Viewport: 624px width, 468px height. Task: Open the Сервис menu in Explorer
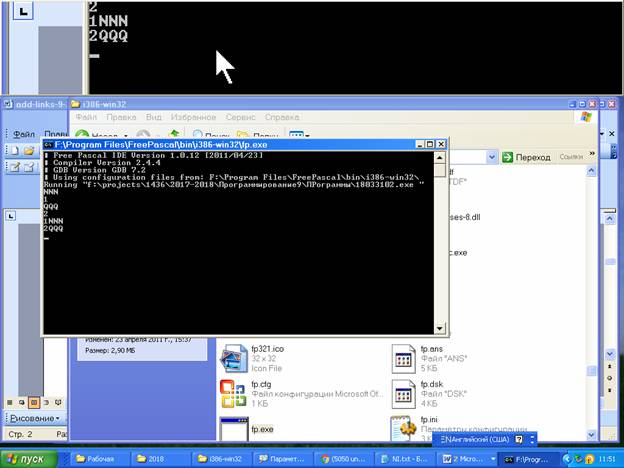click(240, 117)
